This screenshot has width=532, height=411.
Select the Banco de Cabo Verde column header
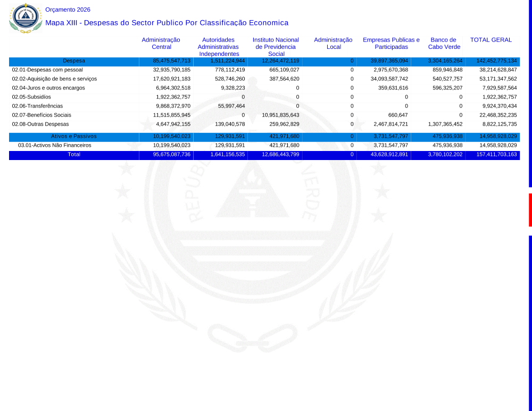[444, 43]
